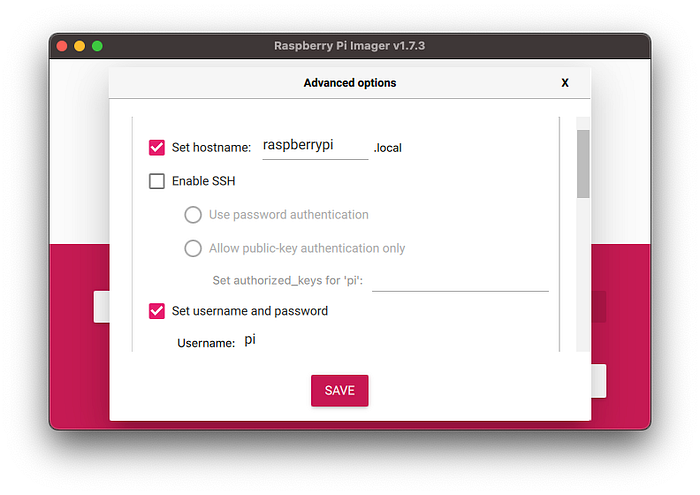Select Use password authentication radio button
The image size is (700, 495).
193,215
